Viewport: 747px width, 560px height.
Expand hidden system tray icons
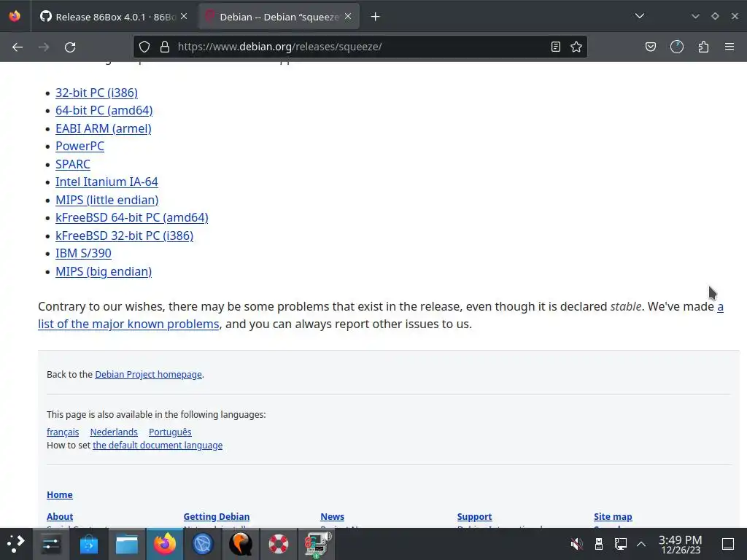click(x=641, y=544)
